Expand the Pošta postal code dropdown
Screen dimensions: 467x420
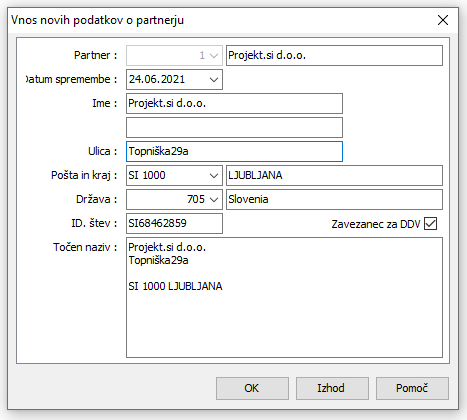point(214,175)
